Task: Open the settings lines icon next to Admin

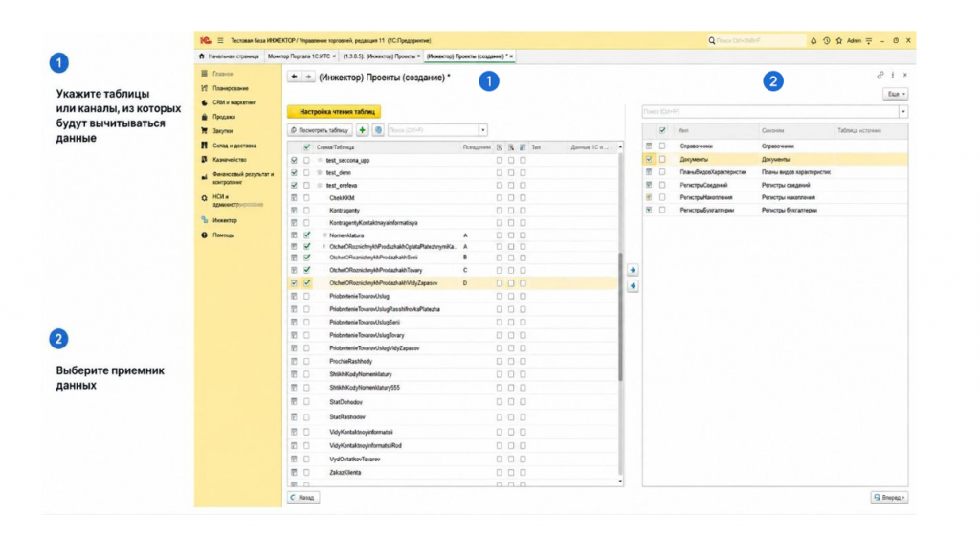Action: 869,40
